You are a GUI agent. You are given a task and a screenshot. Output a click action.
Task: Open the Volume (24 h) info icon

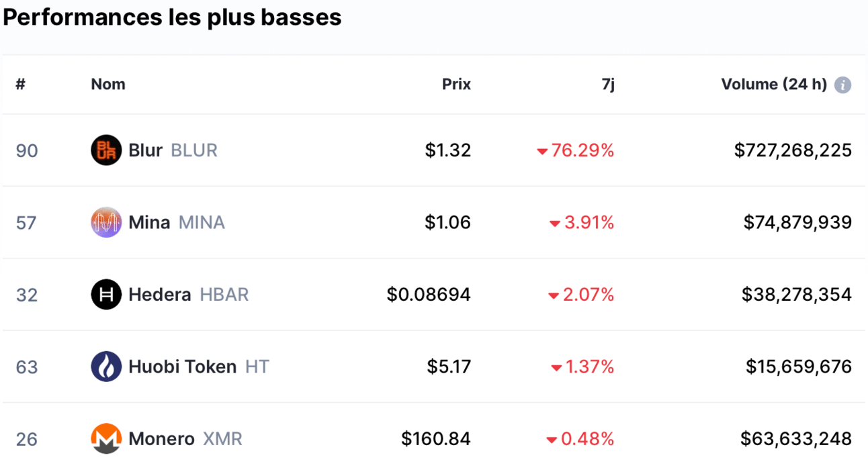click(x=842, y=85)
